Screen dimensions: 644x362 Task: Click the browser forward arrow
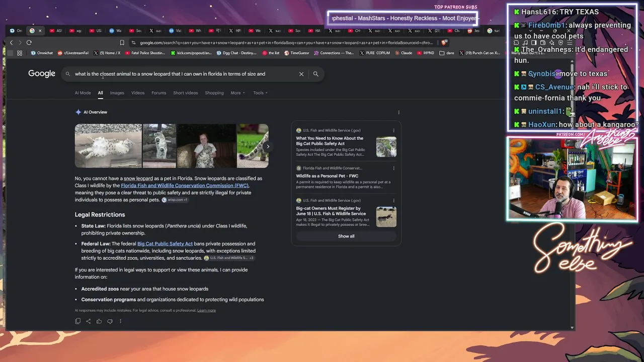point(20,43)
